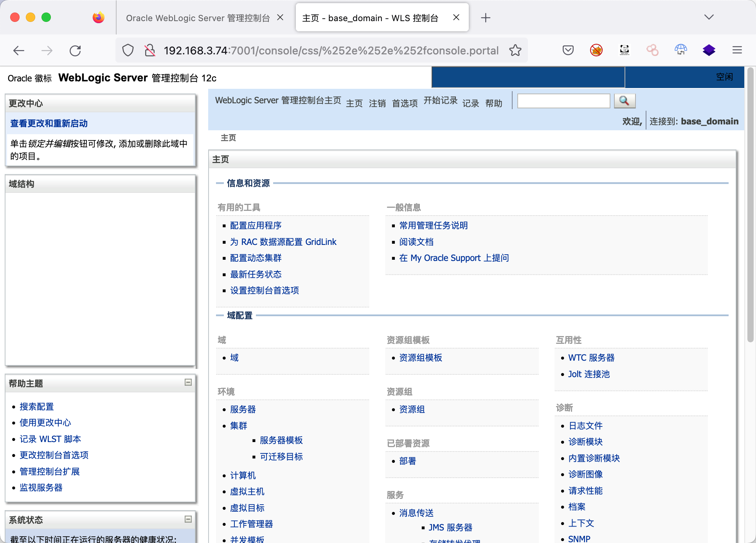
Task: Open the Pocket save icon
Action: pyautogui.click(x=568, y=50)
